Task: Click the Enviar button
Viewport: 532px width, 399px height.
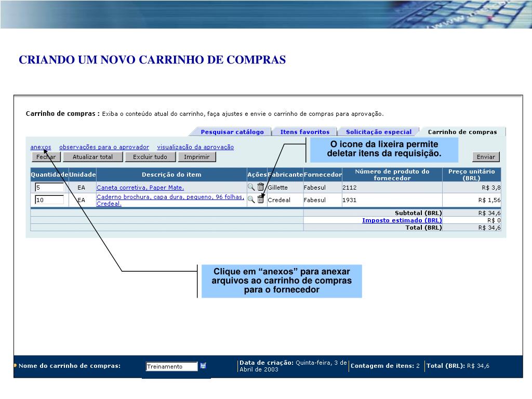Action: pyautogui.click(x=486, y=157)
